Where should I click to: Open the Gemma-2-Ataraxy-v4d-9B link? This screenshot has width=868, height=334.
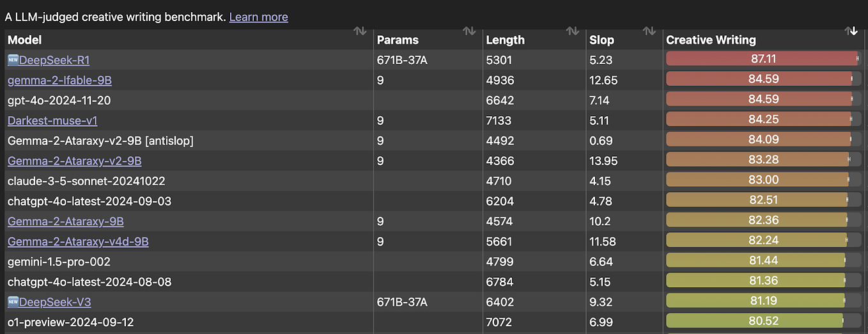click(78, 242)
